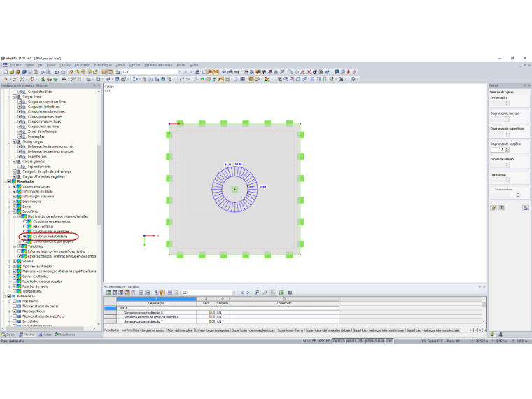
Task: Click the New model toolbar icon
Action: point(6,72)
